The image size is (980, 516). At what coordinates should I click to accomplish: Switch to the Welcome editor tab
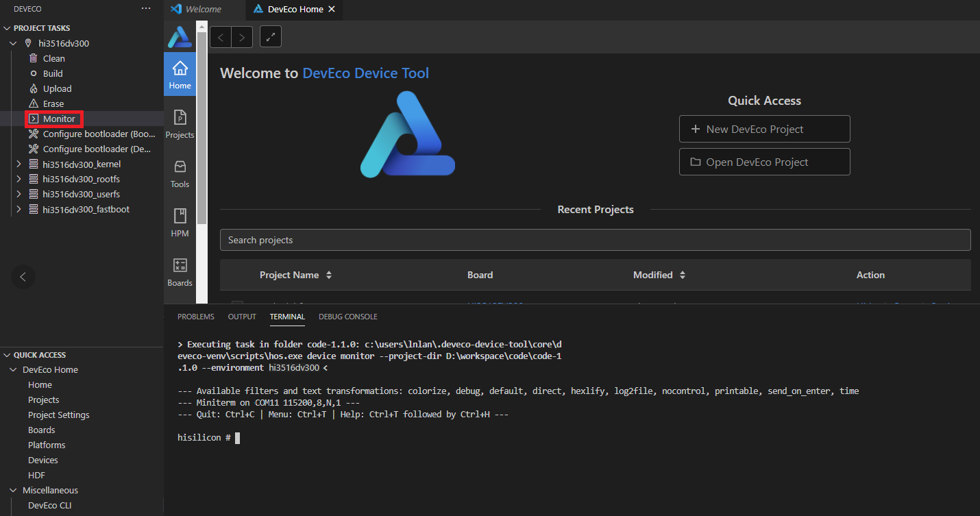pyautogui.click(x=204, y=10)
